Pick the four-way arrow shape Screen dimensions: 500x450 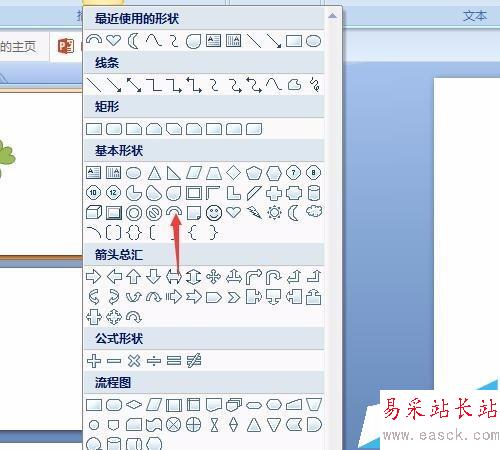214,277
